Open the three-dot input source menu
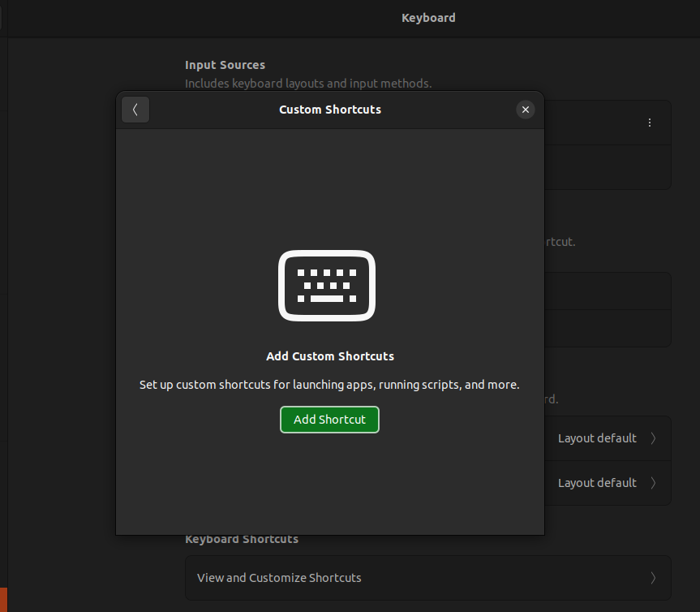This screenshot has width=700, height=612. (649, 123)
